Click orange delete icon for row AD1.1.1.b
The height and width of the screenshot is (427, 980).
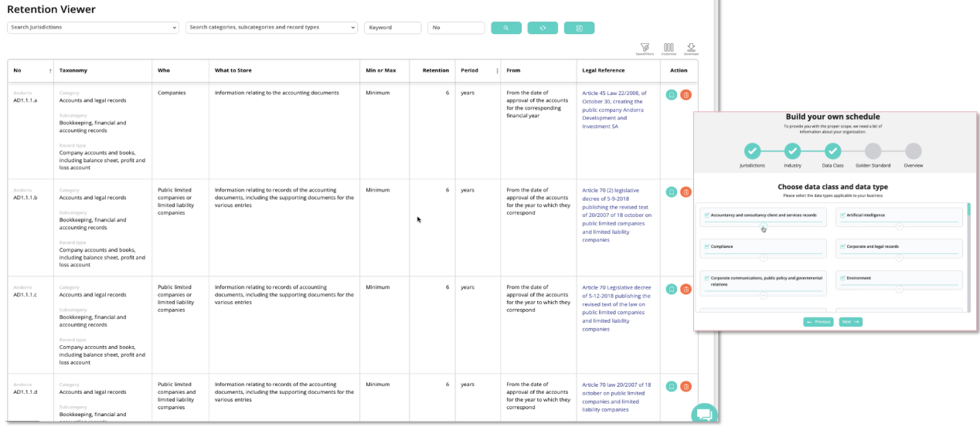686,192
